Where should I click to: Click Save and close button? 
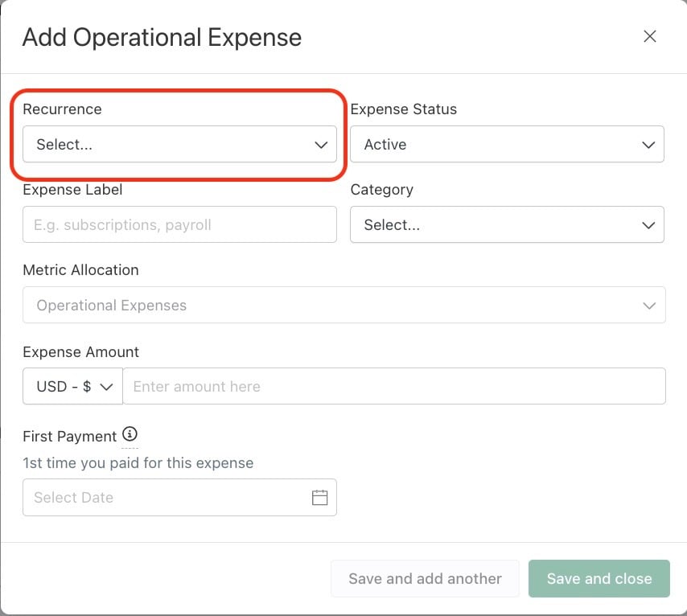point(599,578)
